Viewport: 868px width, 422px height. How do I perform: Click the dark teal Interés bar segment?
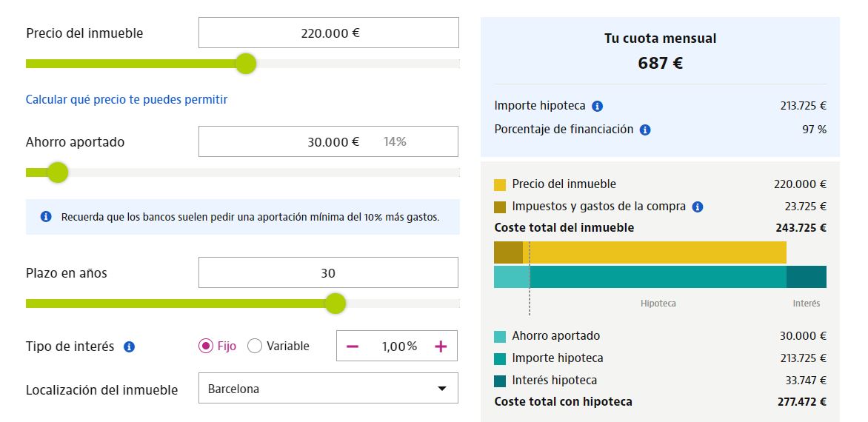pyautogui.click(x=806, y=277)
